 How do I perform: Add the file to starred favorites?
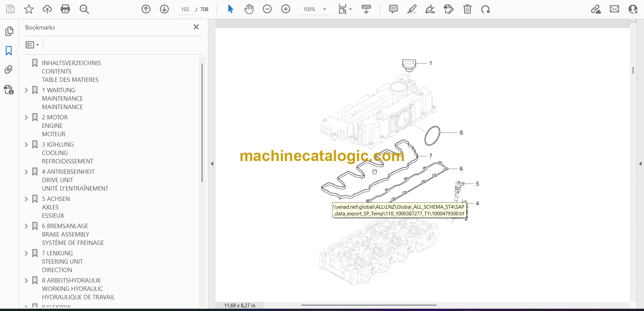pos(29,9)
